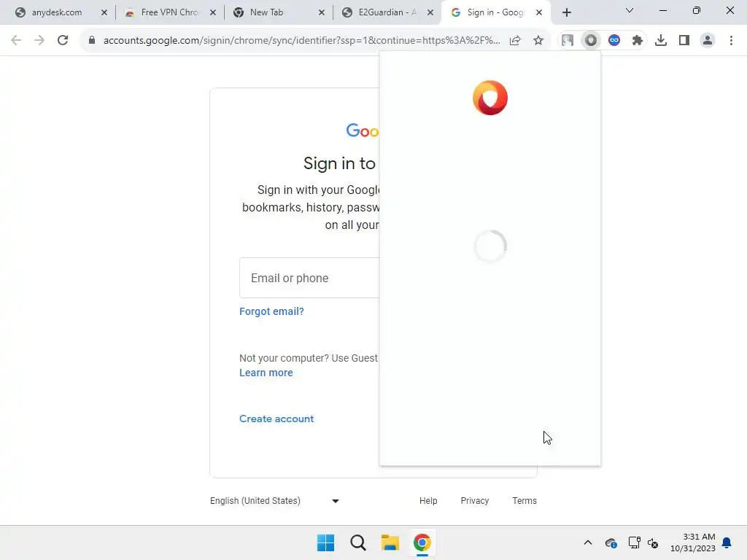
Task: Open the first extension icon in toolbar
Action: click(x=567, y=41)
